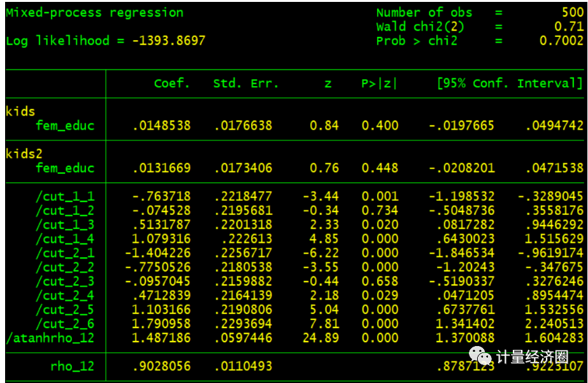Viewport: 588px width, 383px height.
Task: Select the "Mixed-process regression" title text
Action: [94, 13]
